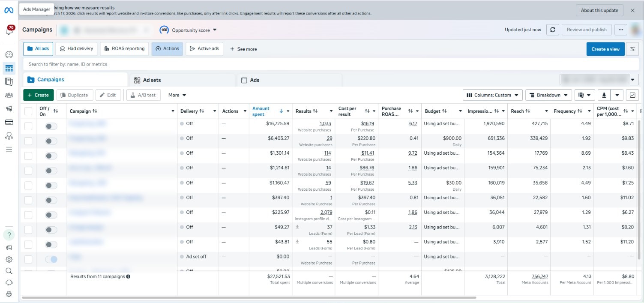Viewport: 644px width, 303px height.
Task: Click the Meta logo icon
Action: pyautogui.click(x=9, y=10)
